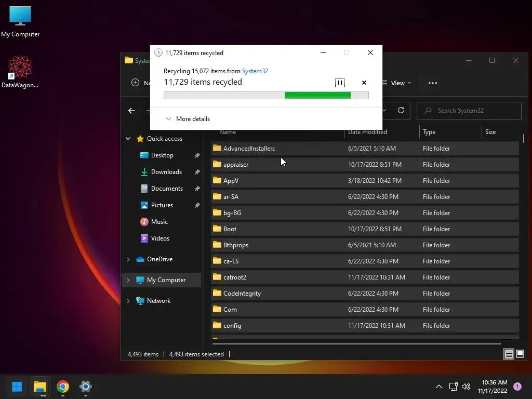Expand the OneDrive tree node

click(128, 259)
